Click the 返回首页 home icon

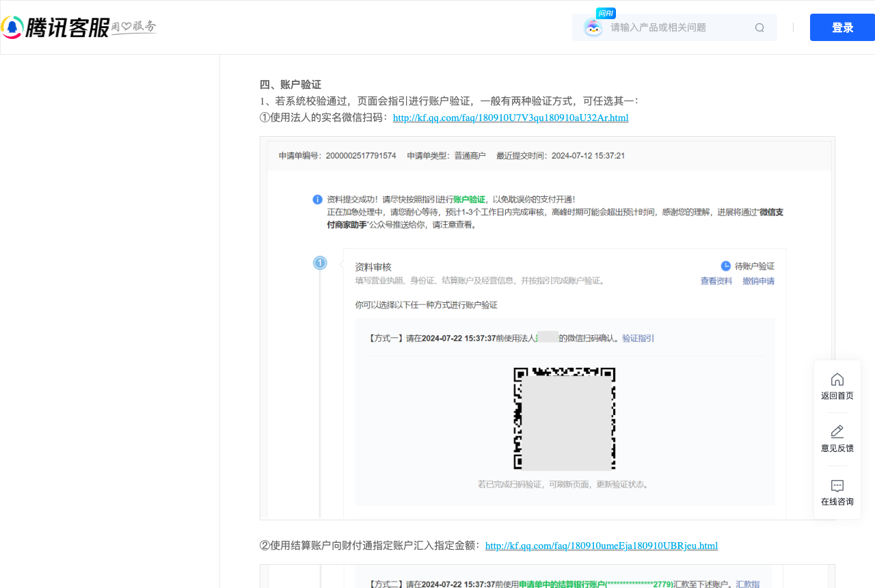(x=837, y=379)
